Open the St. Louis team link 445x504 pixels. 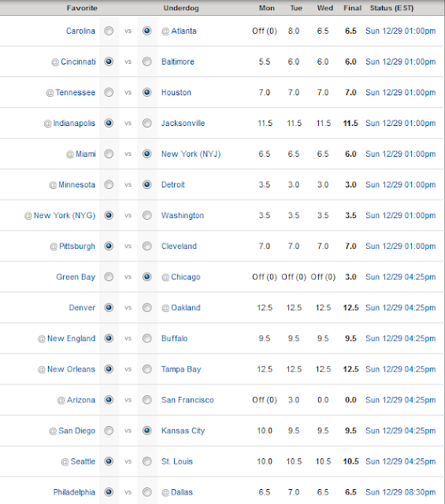[x=177, y=461]
